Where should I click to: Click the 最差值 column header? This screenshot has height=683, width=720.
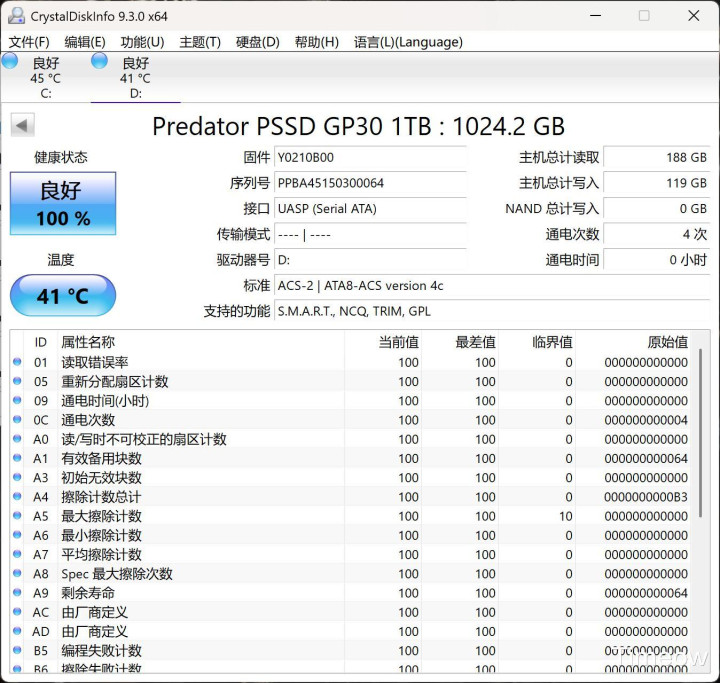click(460, 342)
